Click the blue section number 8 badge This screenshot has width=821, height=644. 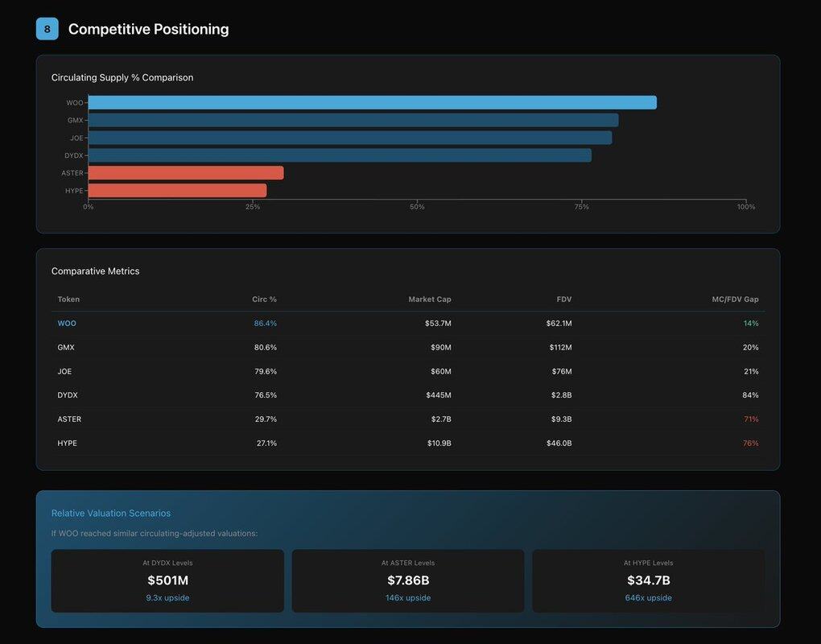[47, 29]
